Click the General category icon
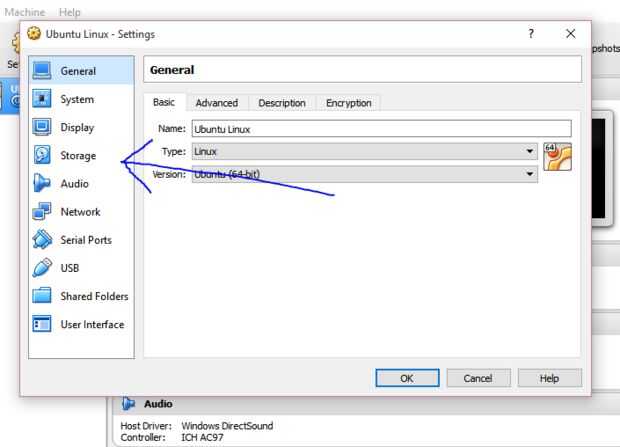Screen dimensions: 620x447 coord(42,71)
